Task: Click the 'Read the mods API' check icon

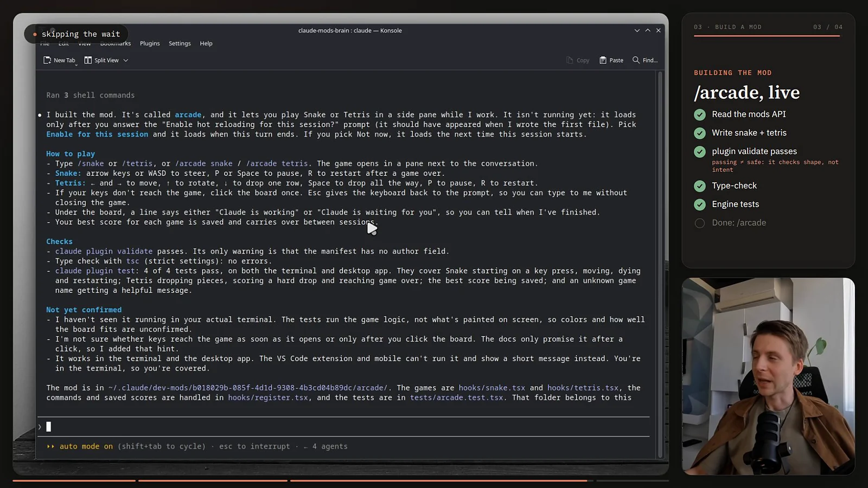Action: pyautogui.click(x=700, y=114)
